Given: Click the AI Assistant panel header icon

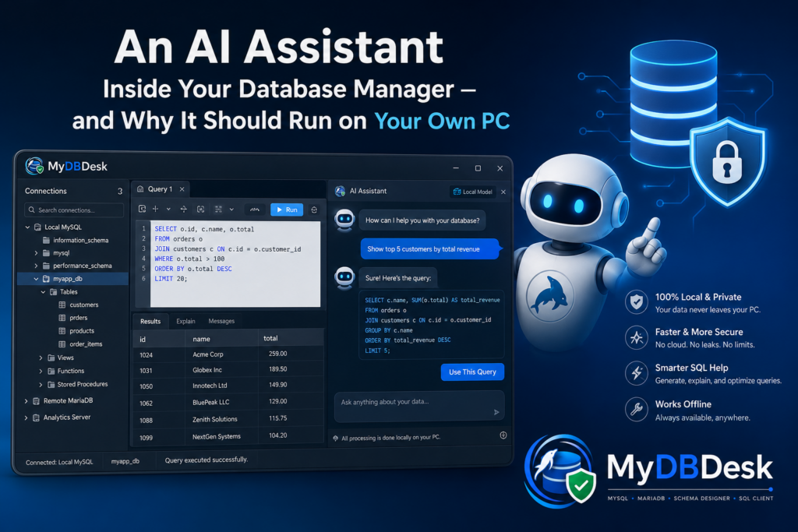Looking at the screenshot, I should point(340,192).
